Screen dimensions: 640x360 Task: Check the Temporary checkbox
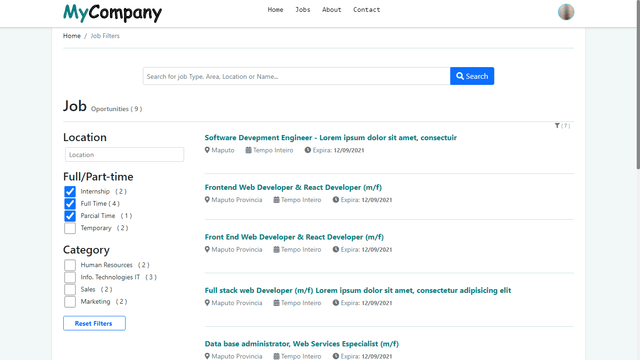pyautogui.click(x=70, y=228)
